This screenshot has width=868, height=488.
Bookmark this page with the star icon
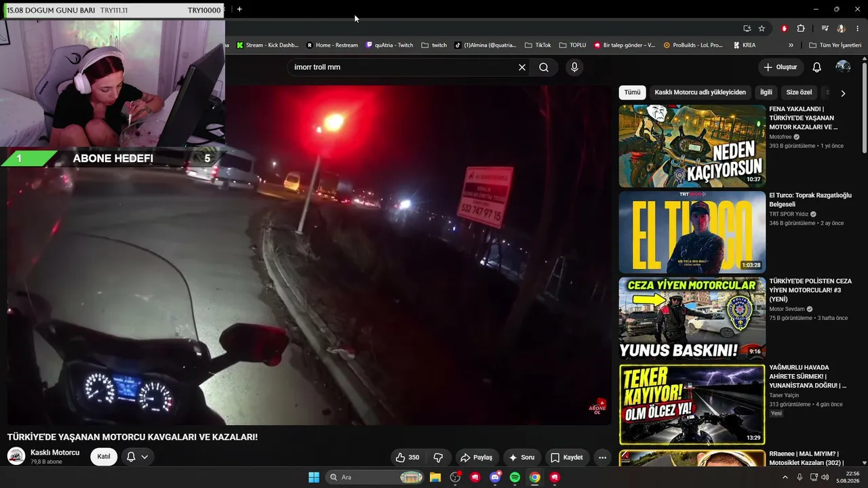pos(762,28)
